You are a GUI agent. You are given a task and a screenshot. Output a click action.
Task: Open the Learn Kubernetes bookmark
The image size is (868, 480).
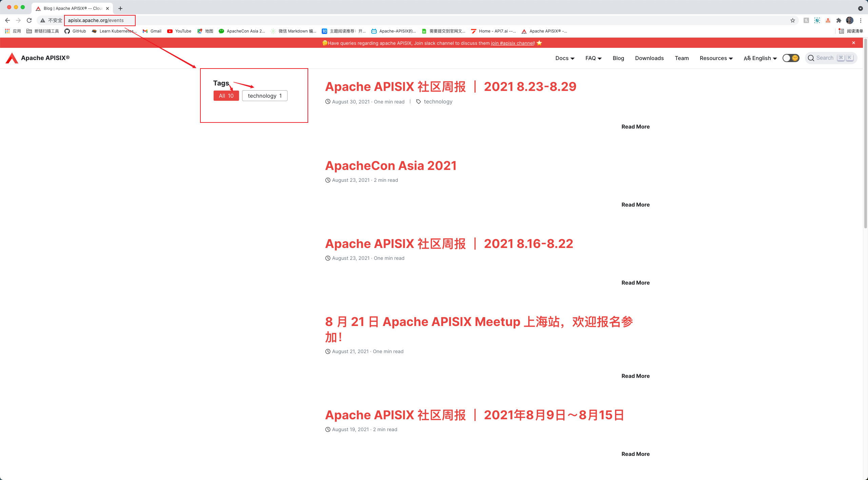click(x=114, y=31)
